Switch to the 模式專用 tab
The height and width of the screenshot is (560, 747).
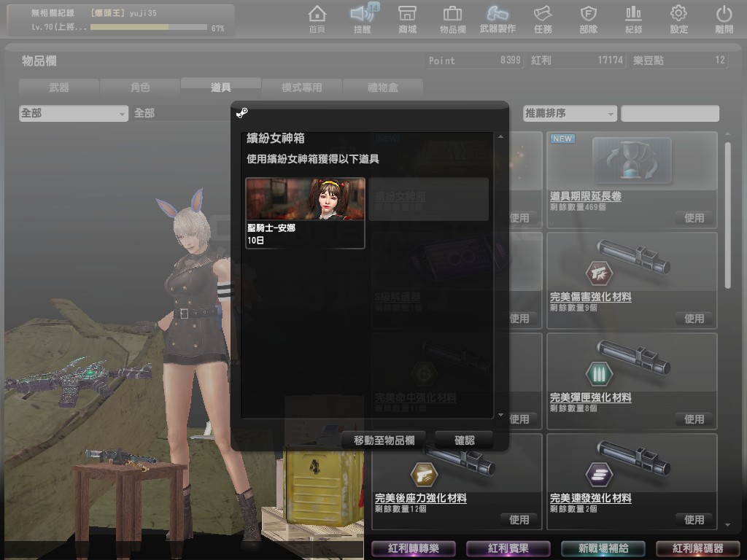point(301,87)
